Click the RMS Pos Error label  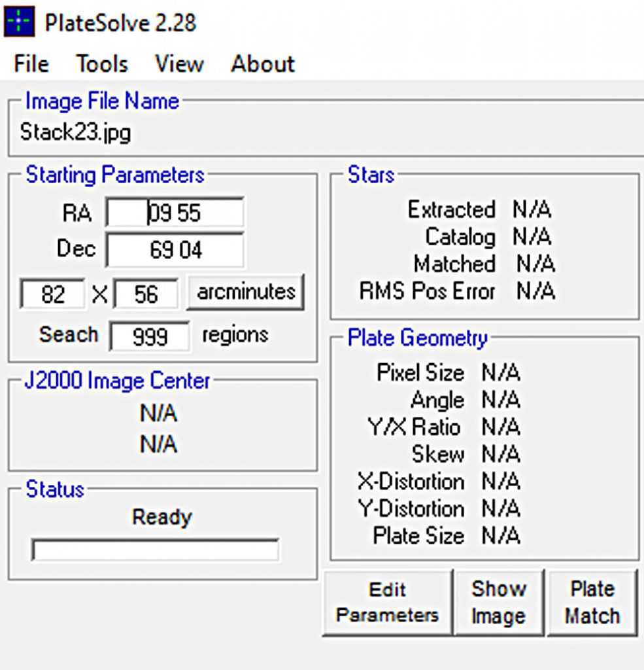pos(427,291)
